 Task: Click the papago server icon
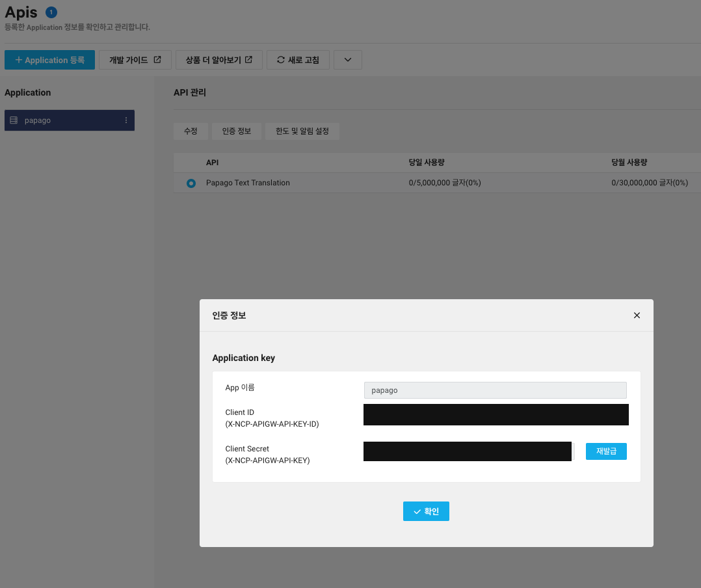click(x=14, y=120)
